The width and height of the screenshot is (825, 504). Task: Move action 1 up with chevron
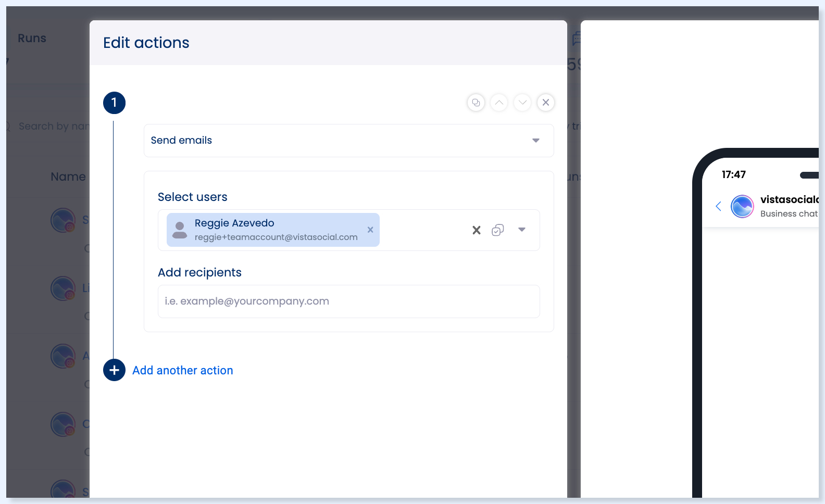(x=499, y=103)
